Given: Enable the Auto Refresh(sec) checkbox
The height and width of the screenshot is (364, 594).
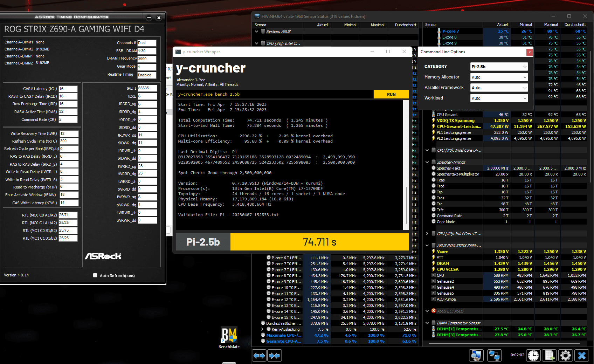Looking at the screenshot, I should click(95, 275).
